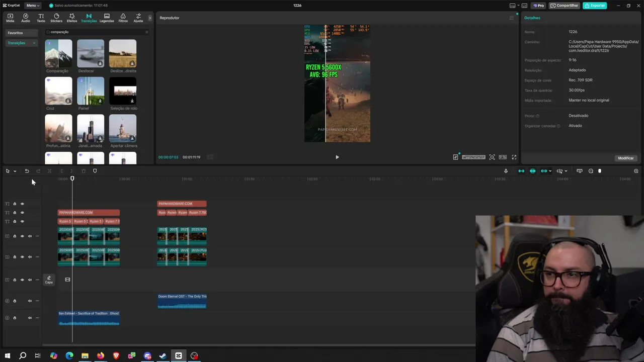Lock the Ilan Eshkeri audio track
Screen dimensions: 644x362
15,318
